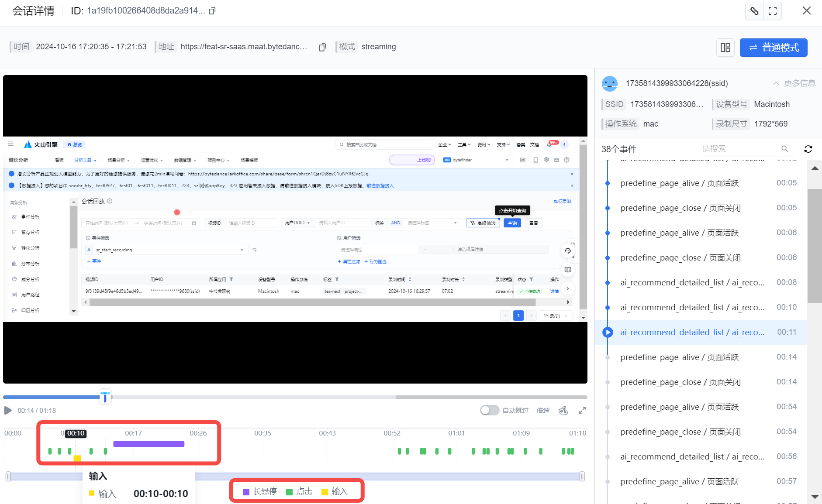
Task: Open 分析工具 menu in recording
Action: (85, 160)
